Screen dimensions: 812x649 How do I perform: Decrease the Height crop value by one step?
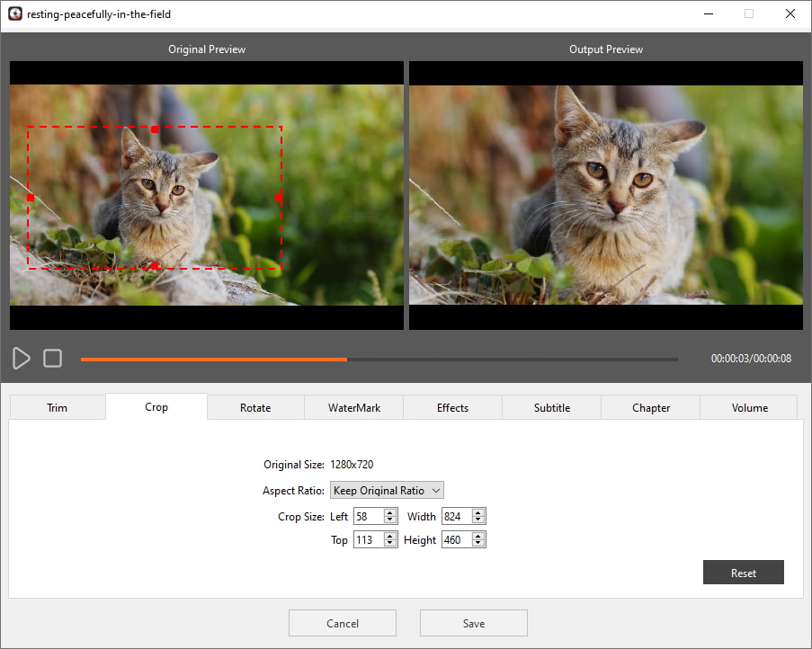pyautogui.click(x=478, y=544)
